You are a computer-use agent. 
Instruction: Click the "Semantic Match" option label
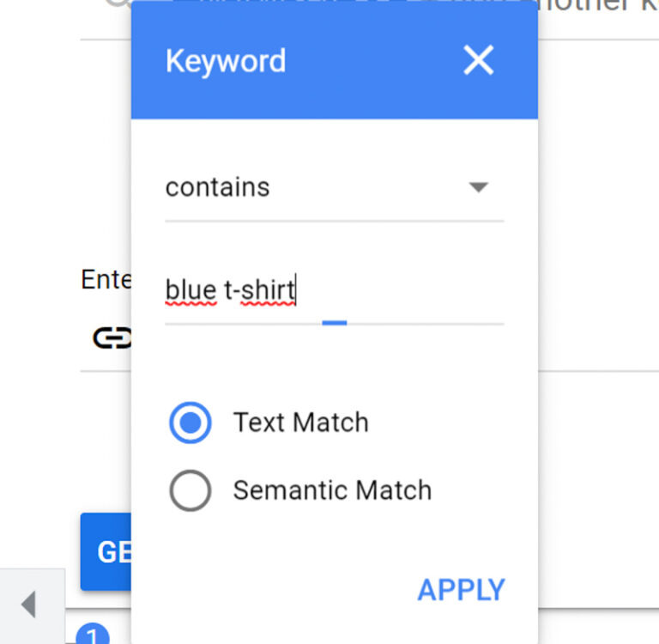332,490
